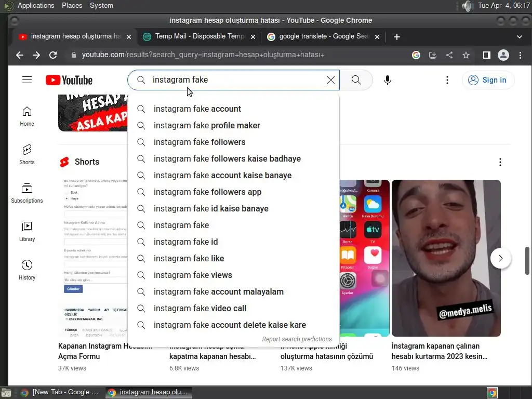Click the YouTube search input field
Screen dimensions: 532x399
pyautogui.click(x=234, y=79)
